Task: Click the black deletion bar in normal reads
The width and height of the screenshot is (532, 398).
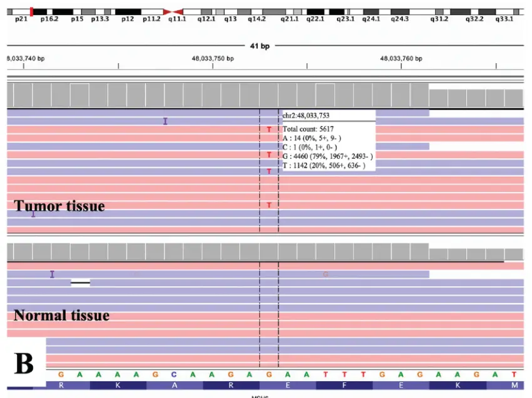Action: 80,282
